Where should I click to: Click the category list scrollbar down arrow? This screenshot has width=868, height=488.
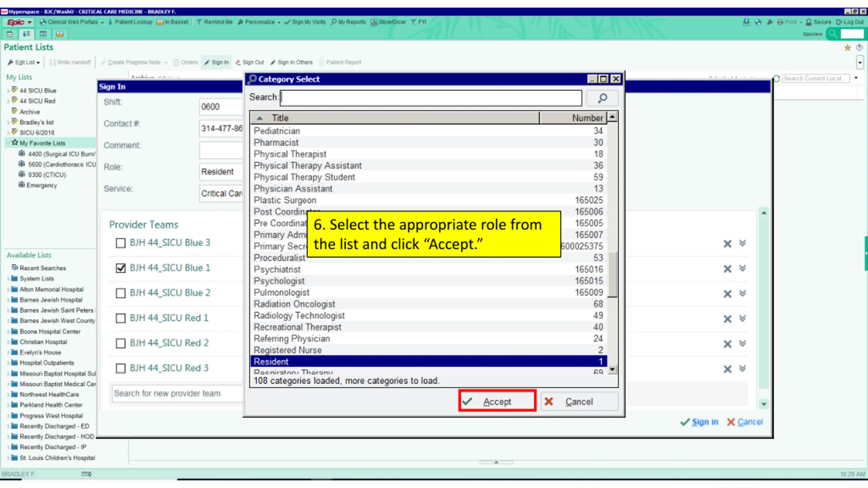point(612,369)
